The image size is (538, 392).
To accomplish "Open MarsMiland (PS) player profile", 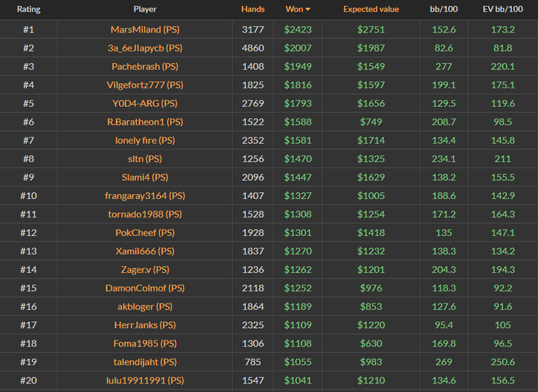I will click(x=144, y=30).
